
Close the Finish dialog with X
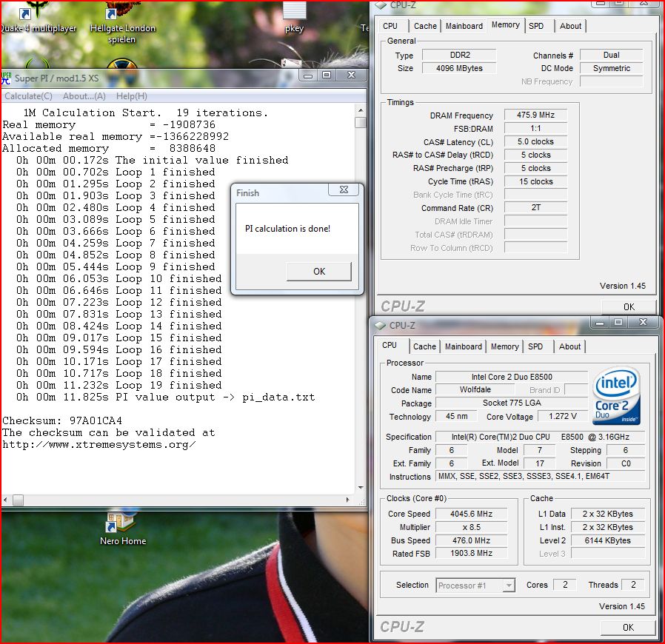tap(344, 189)
